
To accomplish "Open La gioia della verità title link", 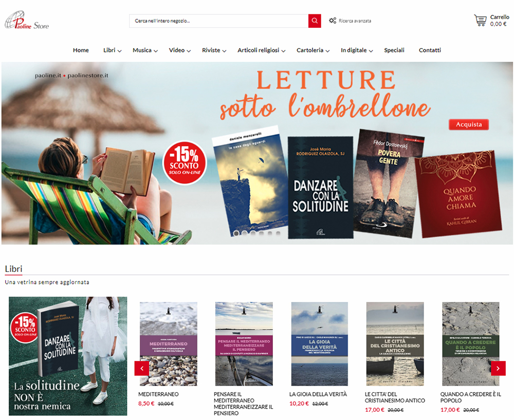I will tap(318, 394).
